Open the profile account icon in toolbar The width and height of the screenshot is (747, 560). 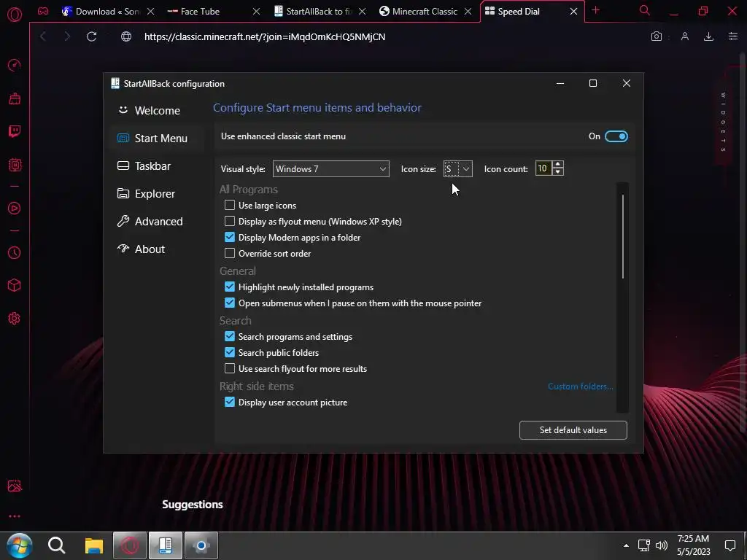pos(685,36)
